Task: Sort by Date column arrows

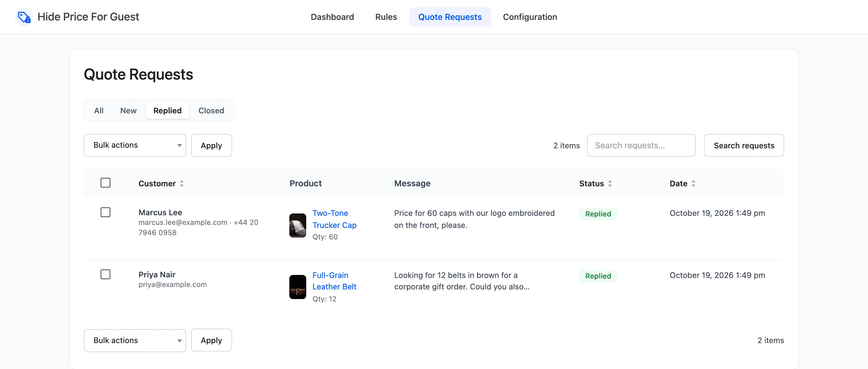Action: [x=693, y=184]
